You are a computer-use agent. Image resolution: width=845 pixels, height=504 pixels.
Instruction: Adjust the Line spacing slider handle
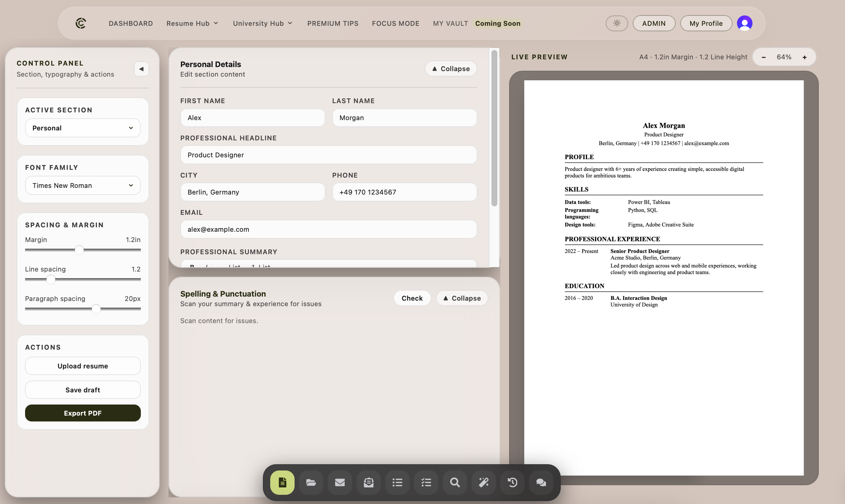(51, 280)
